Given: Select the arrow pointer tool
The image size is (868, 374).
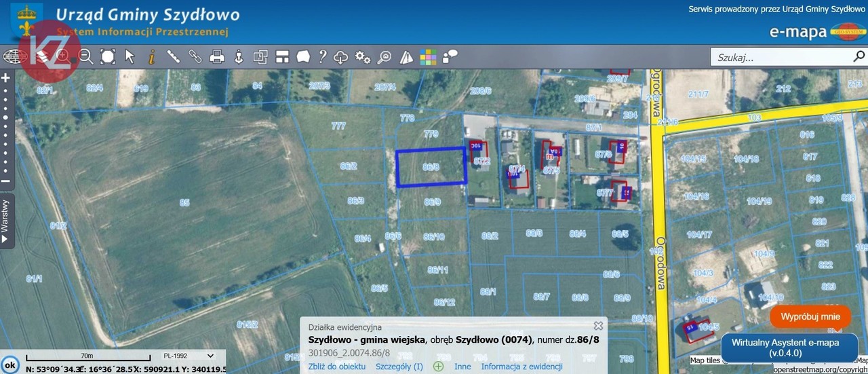Looking at the screenshot, I should (130, 56).
